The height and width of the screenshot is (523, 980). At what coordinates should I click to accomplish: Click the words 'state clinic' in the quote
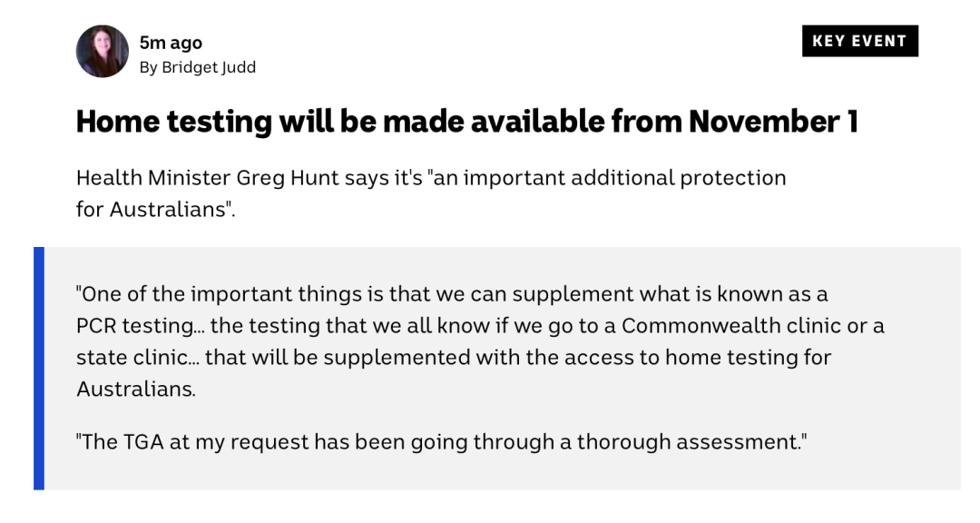pyautogui.click(x=132, y=357)
